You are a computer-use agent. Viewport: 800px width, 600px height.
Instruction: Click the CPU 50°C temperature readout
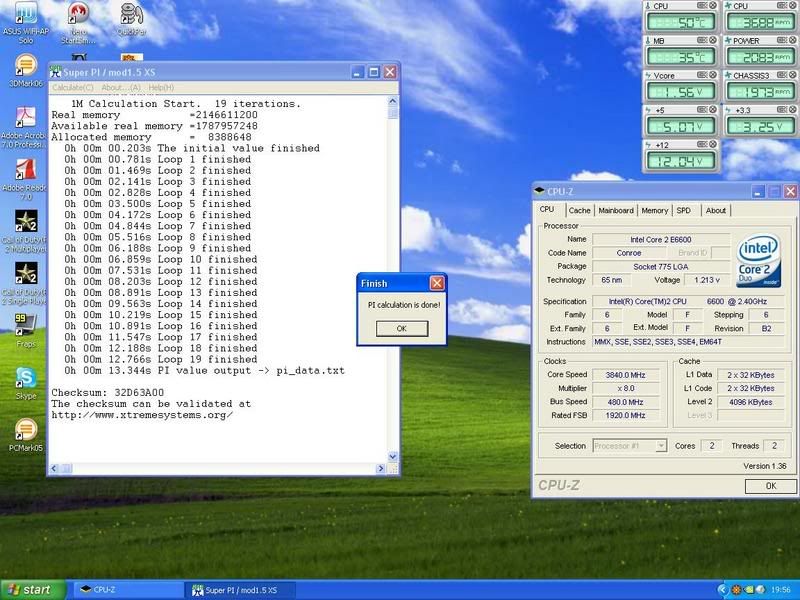(x=681, y=22)
